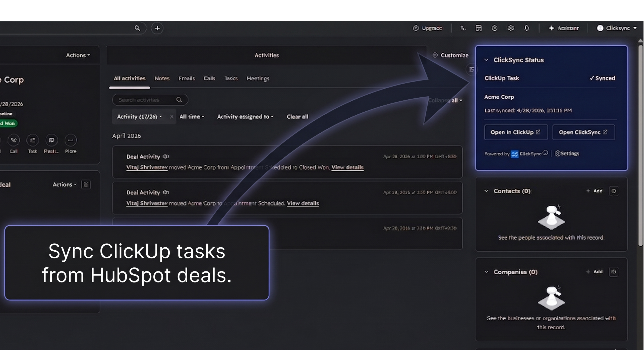Viewport: 644px width, 362px height.
Task: Open the All time filter dropdown
Action: click(x=192, y=117)
